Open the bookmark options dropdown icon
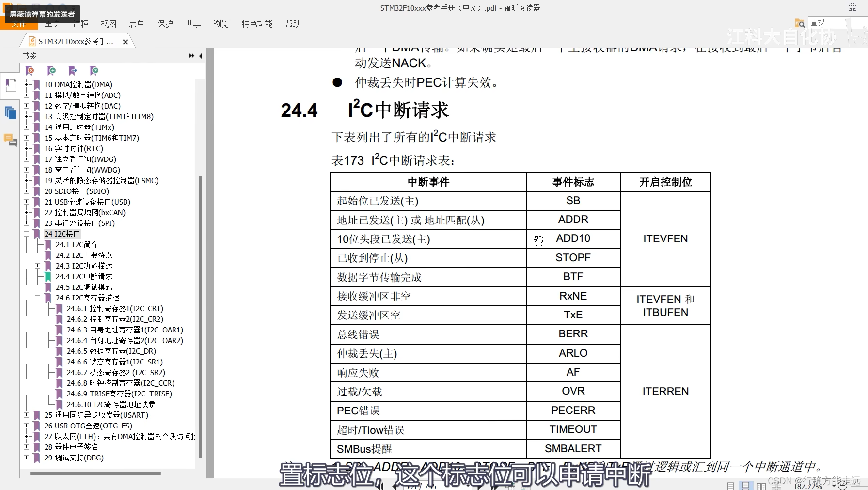The image size is (868, 490). click(94, 71)
